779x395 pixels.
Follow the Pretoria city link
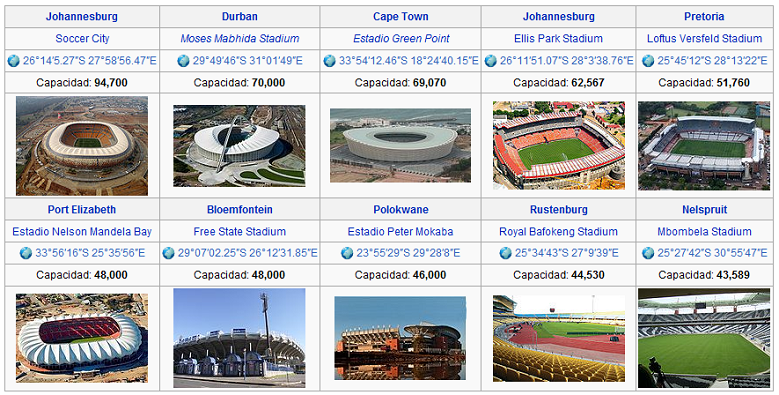click(704, 16)
